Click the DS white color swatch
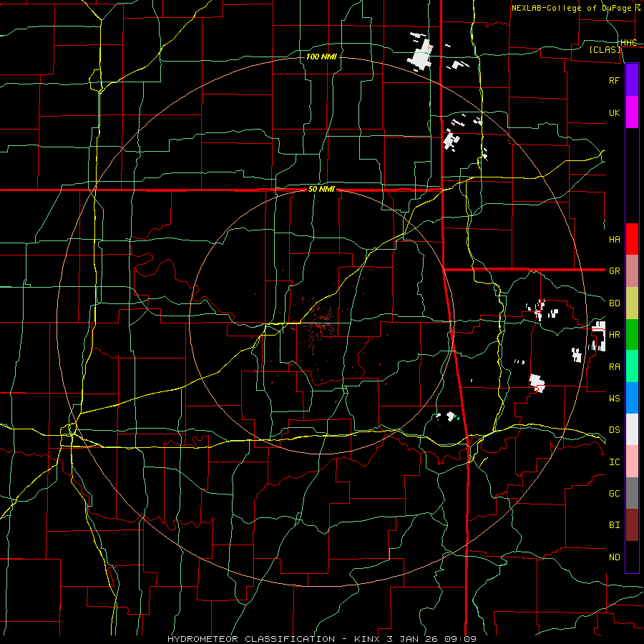The height and width of the screenshot is (644, 644). tap(632, 429)
